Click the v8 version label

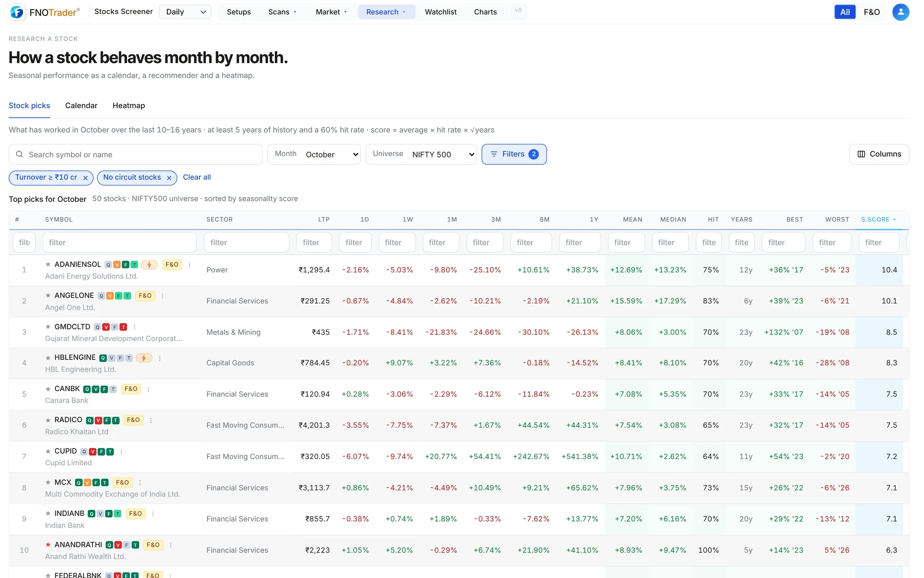pos(518,11)
